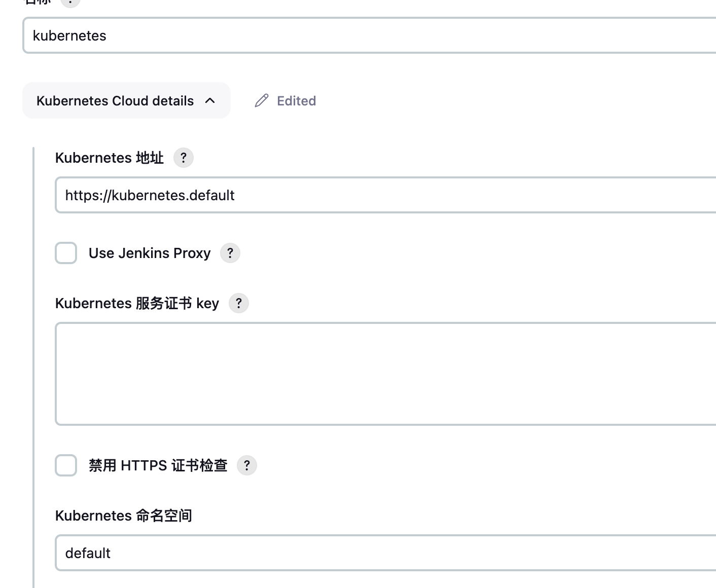Click the Kubernetes 服务证书 key label
Screen dimensions: 716x588
coord(137,303)
